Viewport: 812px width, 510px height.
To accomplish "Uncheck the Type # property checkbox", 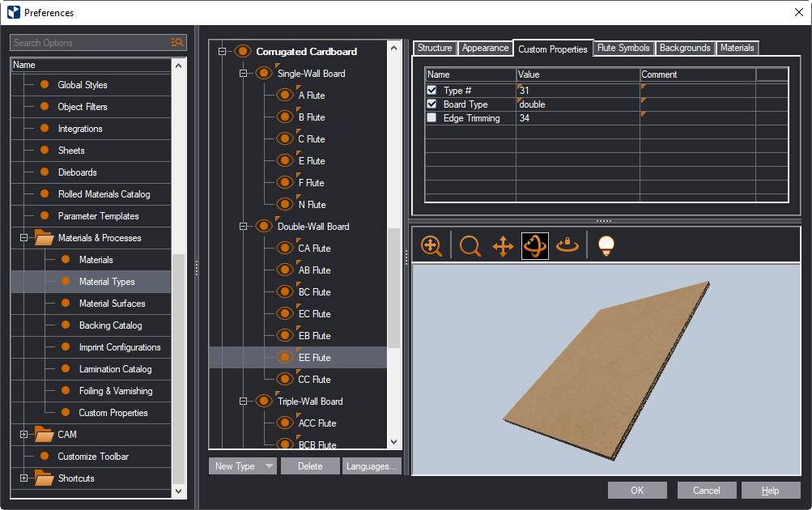I will [x=432, y=91].
